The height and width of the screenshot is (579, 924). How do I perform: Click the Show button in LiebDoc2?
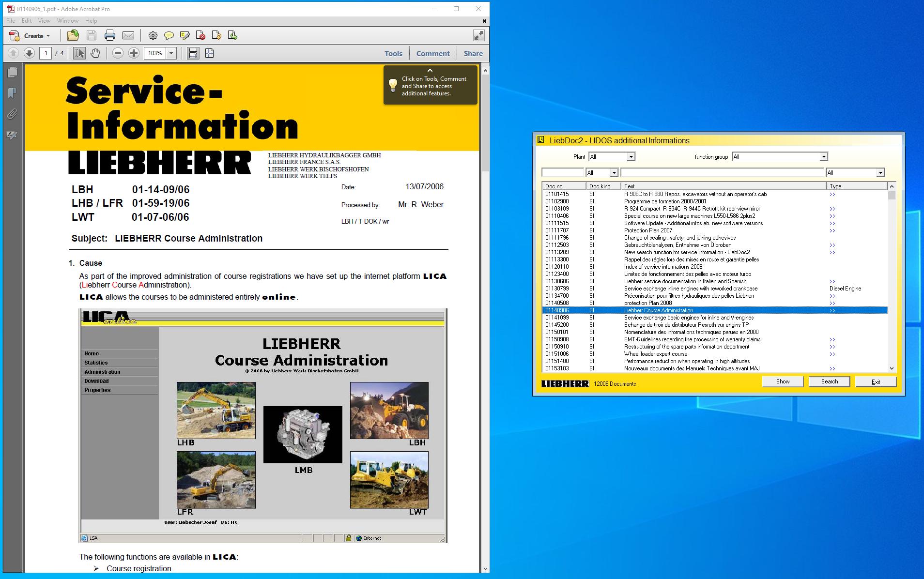point(783,381)
